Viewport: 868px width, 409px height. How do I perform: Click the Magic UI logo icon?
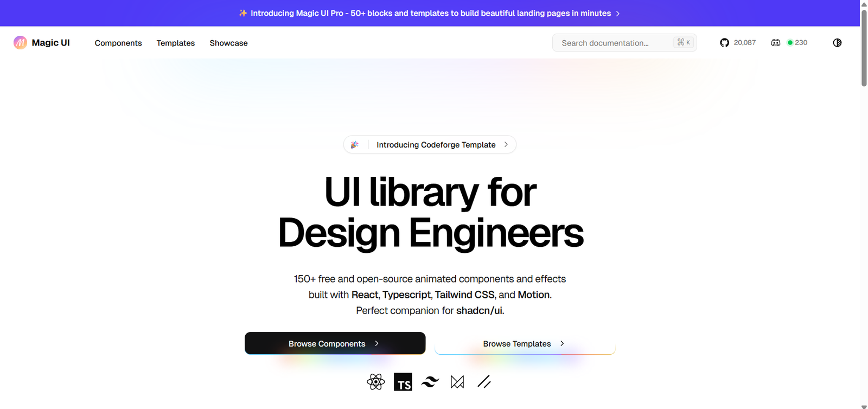(20, 43)
